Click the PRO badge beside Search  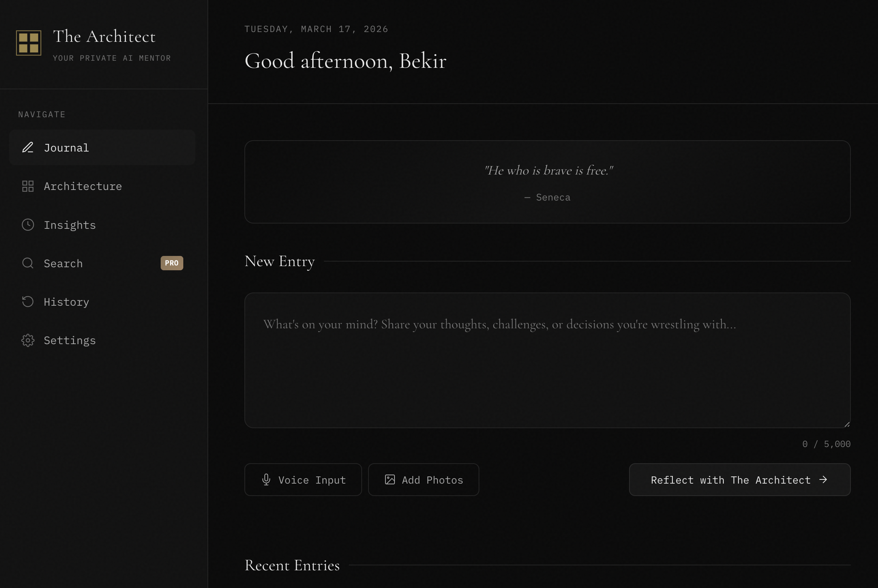coord(172,263)
